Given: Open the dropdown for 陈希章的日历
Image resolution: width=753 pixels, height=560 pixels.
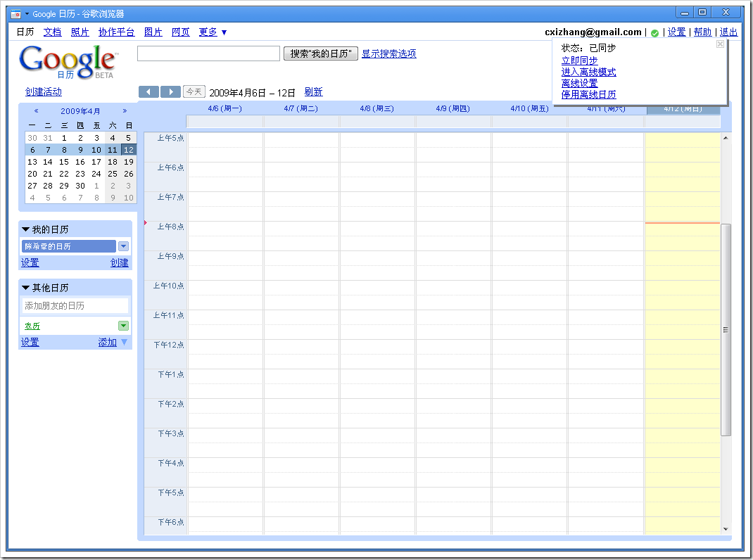Looking at the screenshot, I should [123, 246].
